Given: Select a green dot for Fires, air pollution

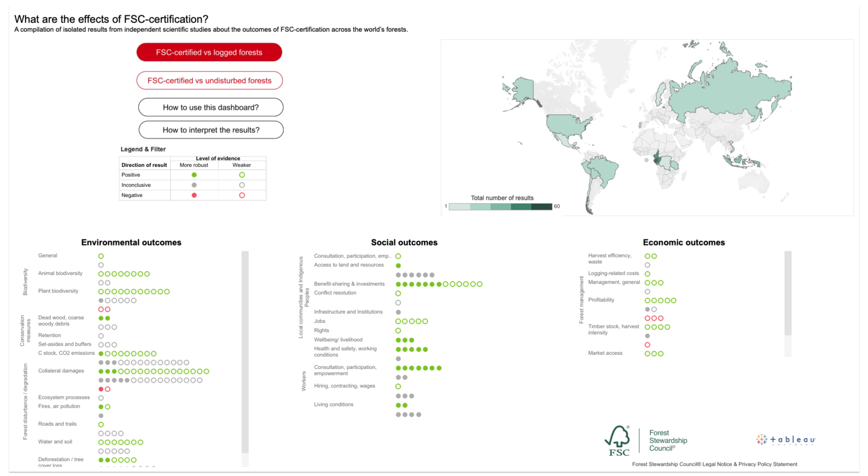Looking at the screenshot, I should click(x=100, y=406).
